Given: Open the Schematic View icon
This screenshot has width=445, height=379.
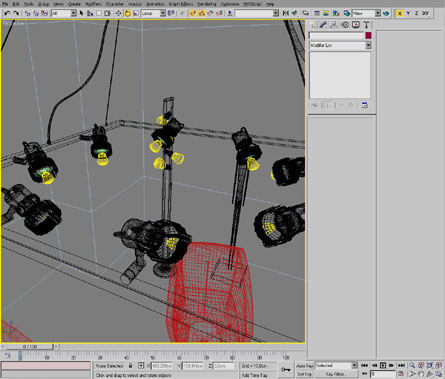Looking at the screenshot, I should coord(326,13).
